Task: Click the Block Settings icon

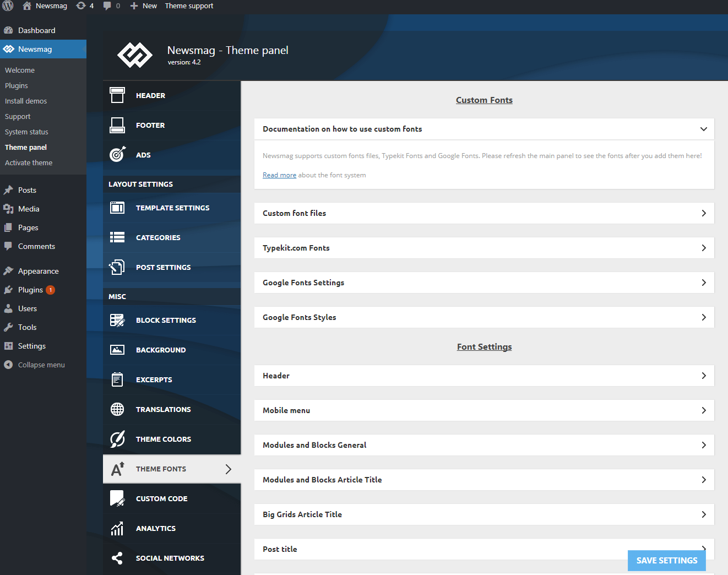Action: point(117,320)
